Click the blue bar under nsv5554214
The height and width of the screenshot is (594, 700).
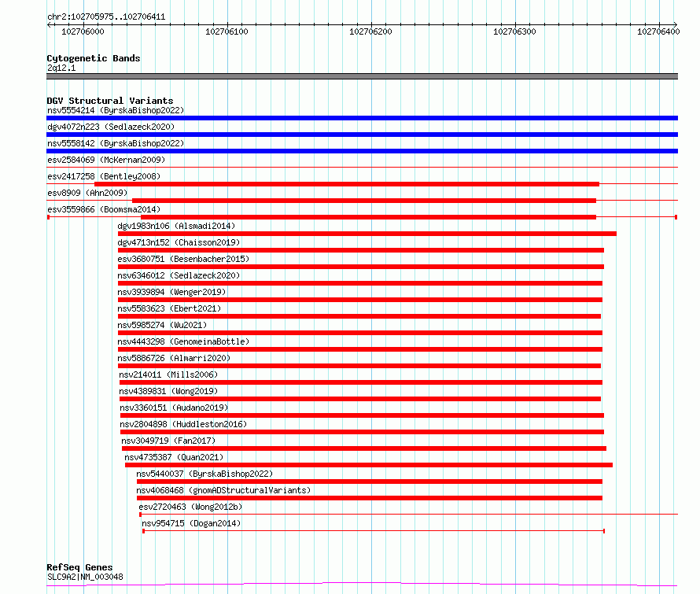coord(362,118)
